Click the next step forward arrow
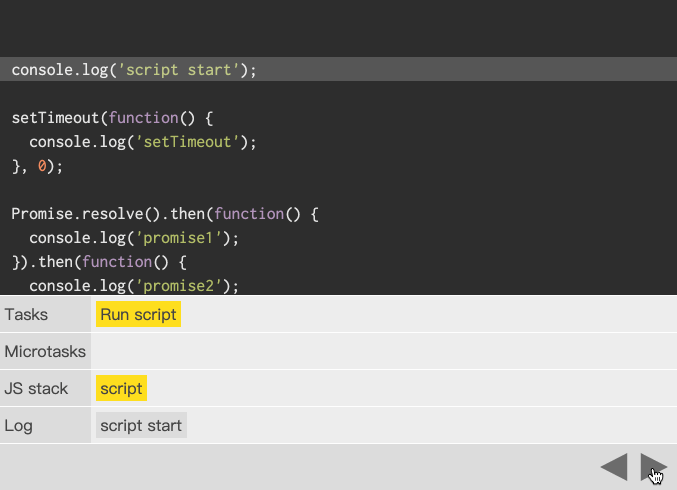 tap(653, 467)
